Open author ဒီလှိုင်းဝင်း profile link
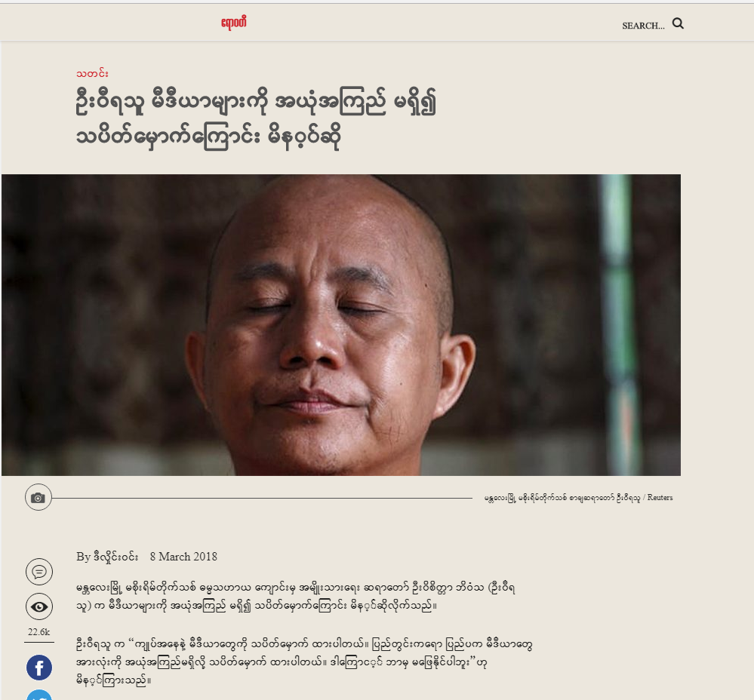This screenshot has width=754, height=700. pyautogui.click(x=116, y=557)
